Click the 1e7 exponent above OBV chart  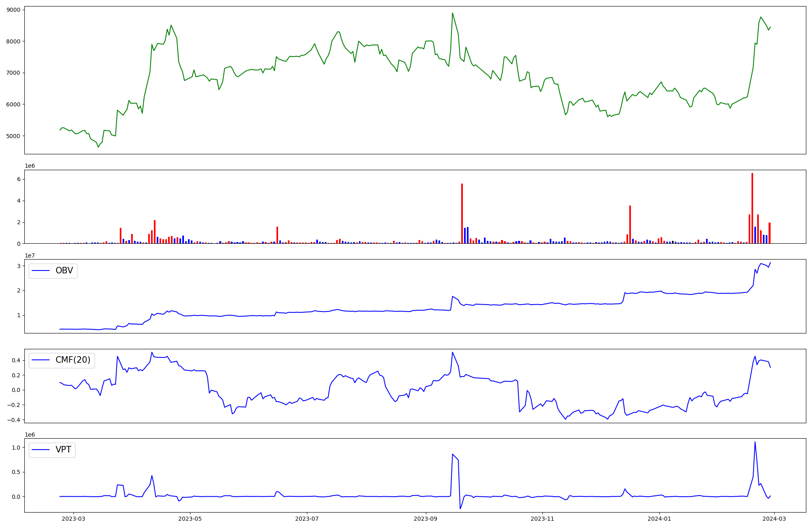[30, 255]
